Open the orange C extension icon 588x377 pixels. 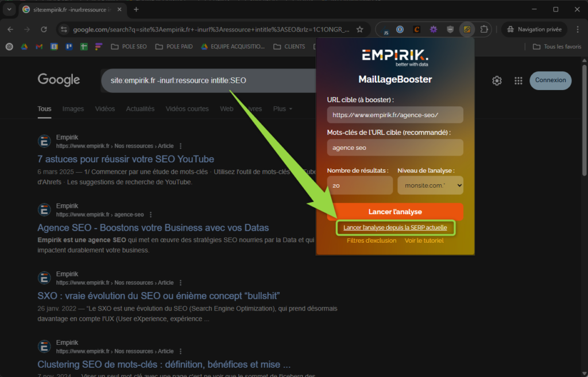(416, 29)
